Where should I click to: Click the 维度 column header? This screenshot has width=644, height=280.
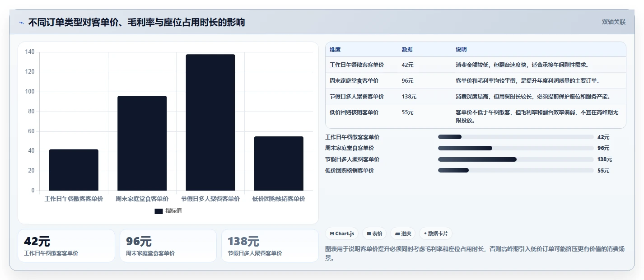pos(335,50)
